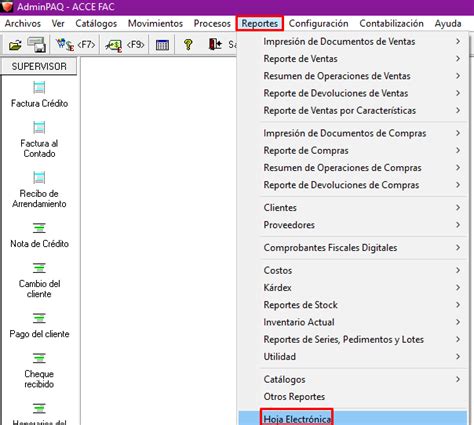Expand Reporte de Devoluciones de Compras
The width and height of the screenshot is (474, 425).
(353, 185)
